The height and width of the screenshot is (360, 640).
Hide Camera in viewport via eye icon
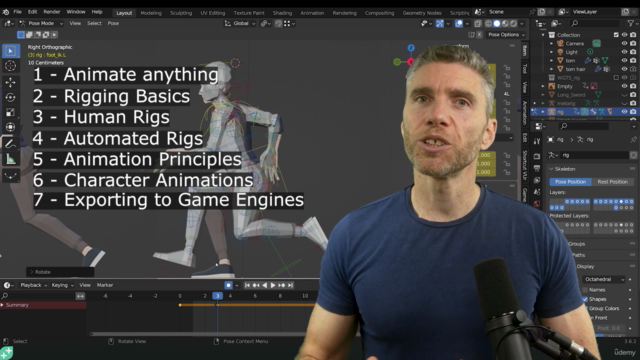point(624,43)
